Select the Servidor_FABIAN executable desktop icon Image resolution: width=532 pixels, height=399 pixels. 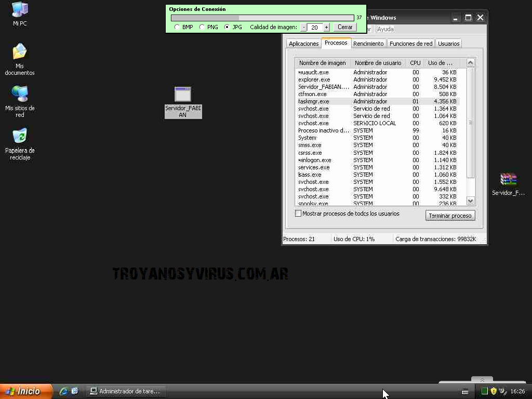click(x=183, y=102)
